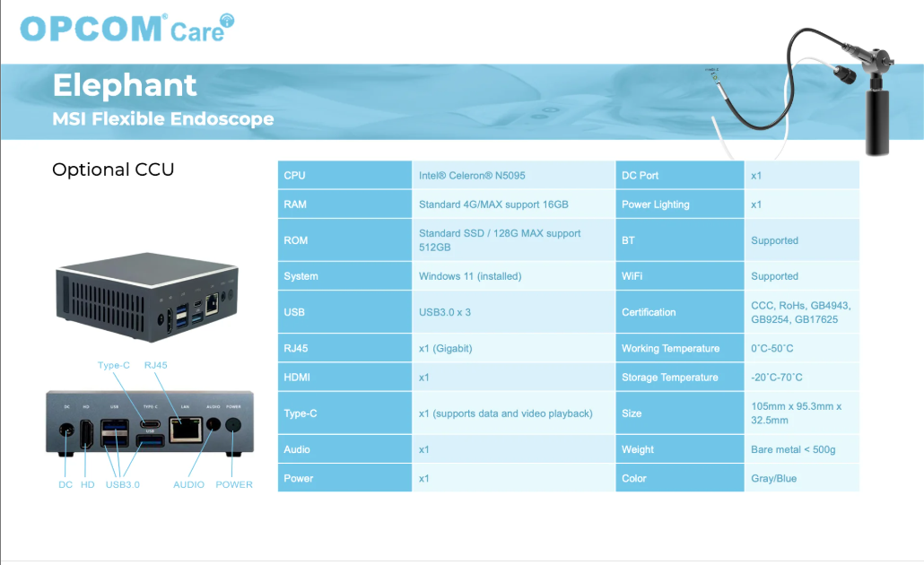Click the OPCOM Care logo
Image resolution: width=924 pixels, height=565 pixels.
point(127,28)
